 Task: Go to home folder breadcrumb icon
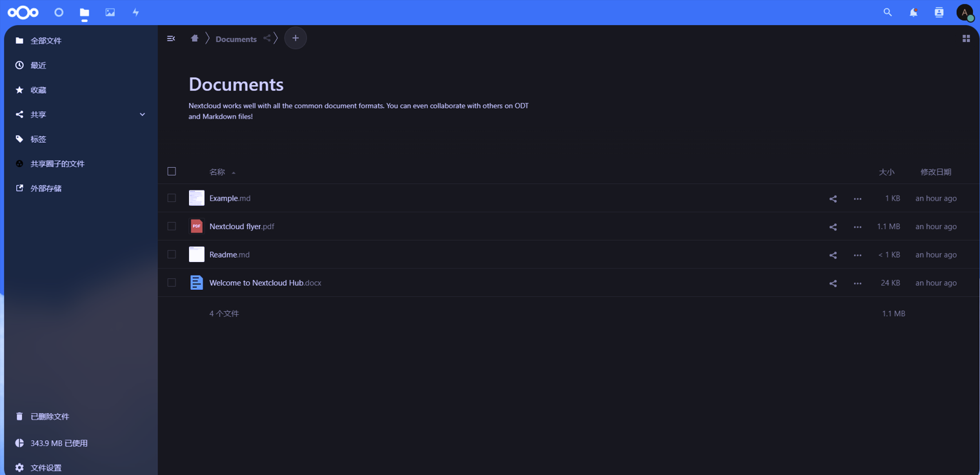click(x=194, y=39)
